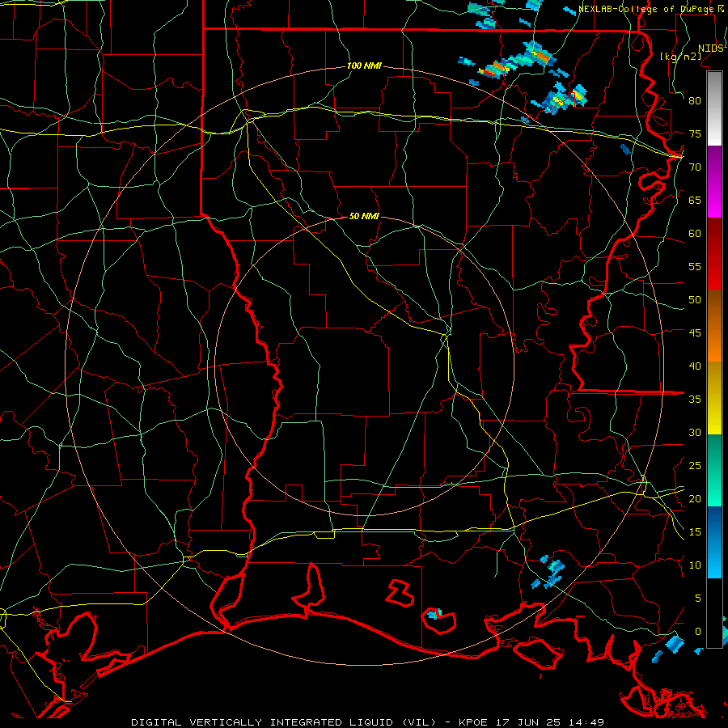Click the NEXLAB-College of DuPage credit text
Viewport: 728px width, 728px height.
[x=650, y=9]
